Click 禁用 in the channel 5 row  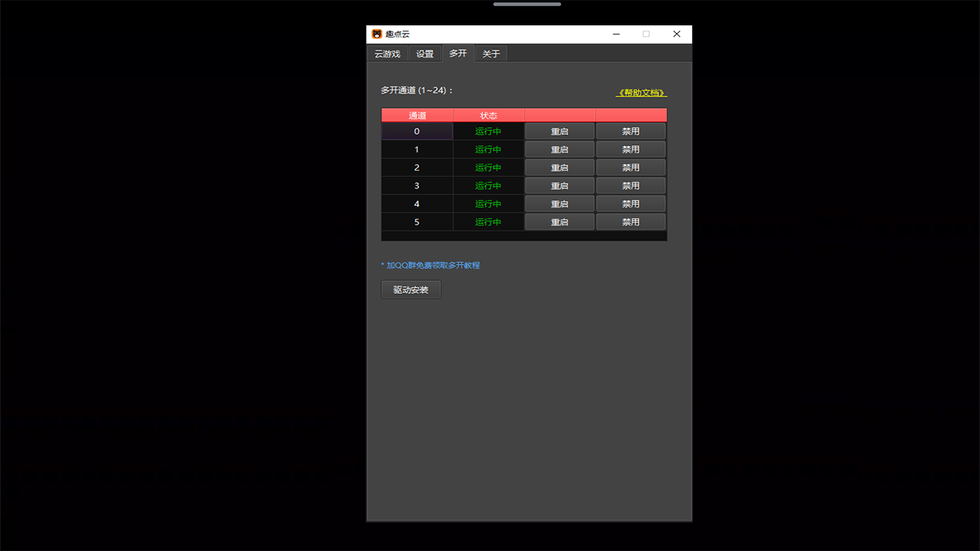click(x=631, y=222)
